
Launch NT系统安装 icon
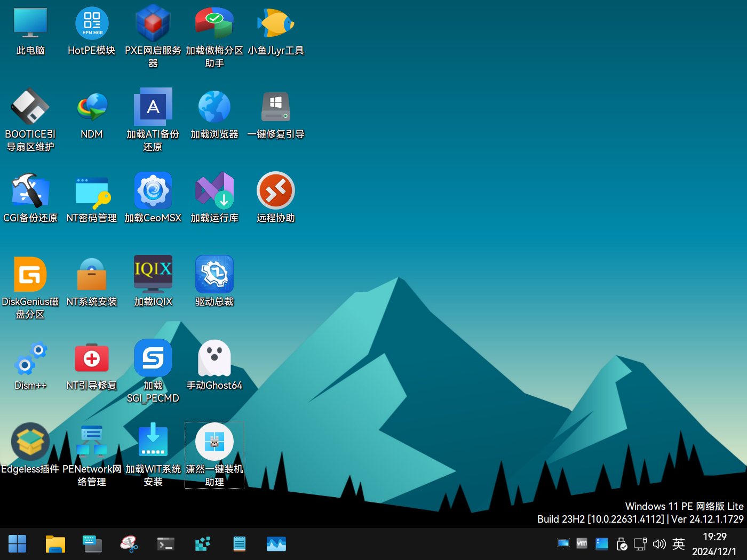pyautogui.click(x=92, y=282)
